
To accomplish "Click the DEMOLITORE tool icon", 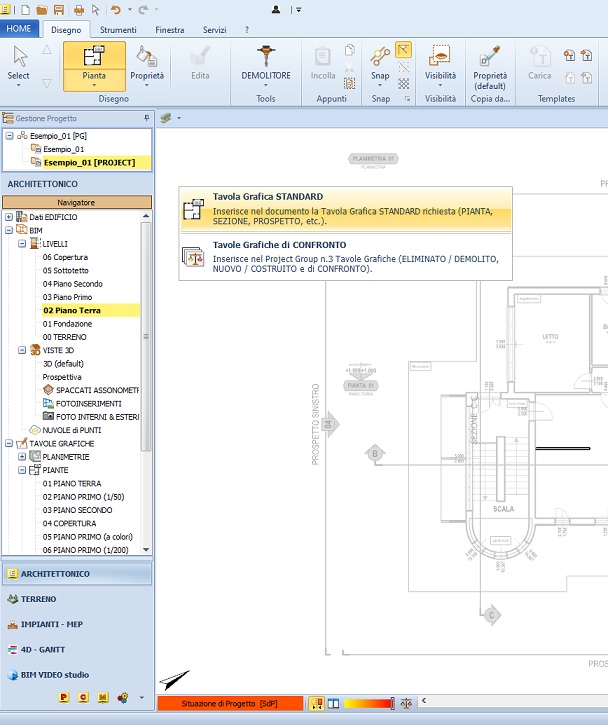I will (x=265, y=56).
